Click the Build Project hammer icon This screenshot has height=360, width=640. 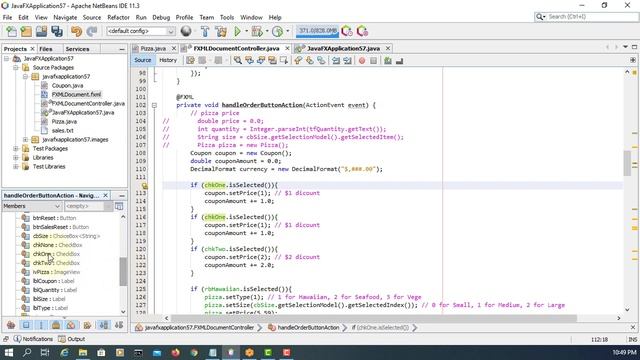click(205, 31)
